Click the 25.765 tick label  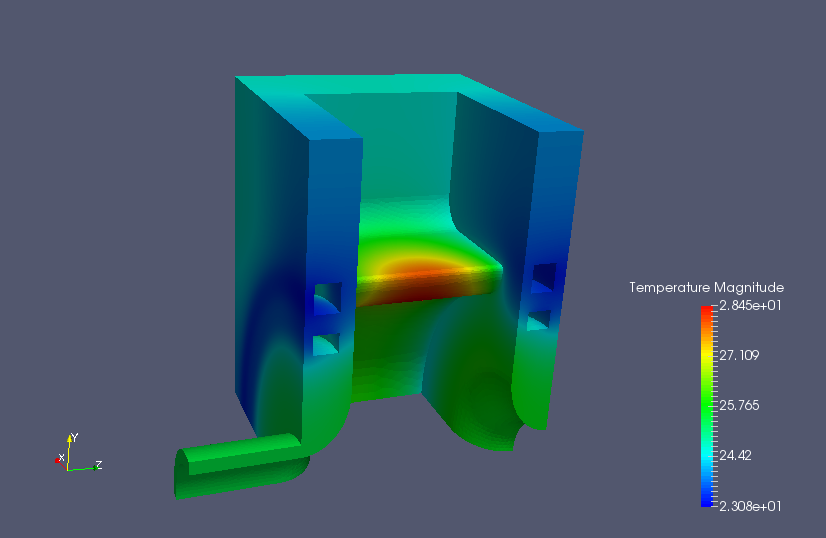pyautogui.click(x=739, y=405)
